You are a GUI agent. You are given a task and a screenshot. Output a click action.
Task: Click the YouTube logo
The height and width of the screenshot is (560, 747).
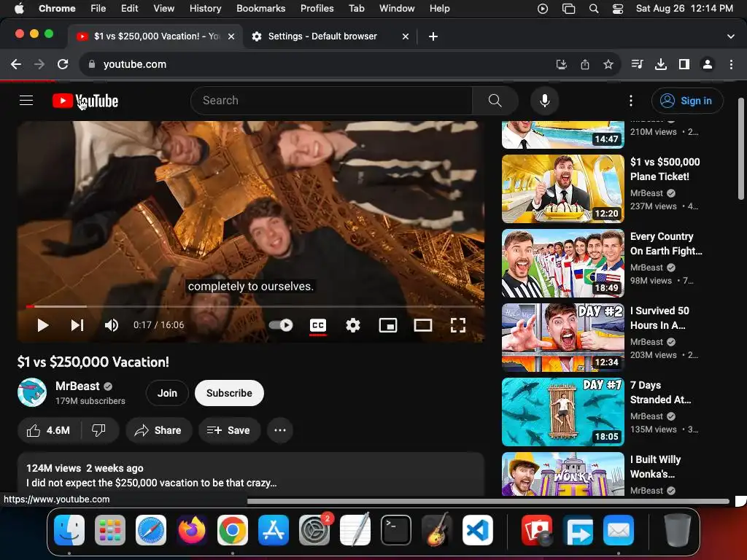pos(85,101)
